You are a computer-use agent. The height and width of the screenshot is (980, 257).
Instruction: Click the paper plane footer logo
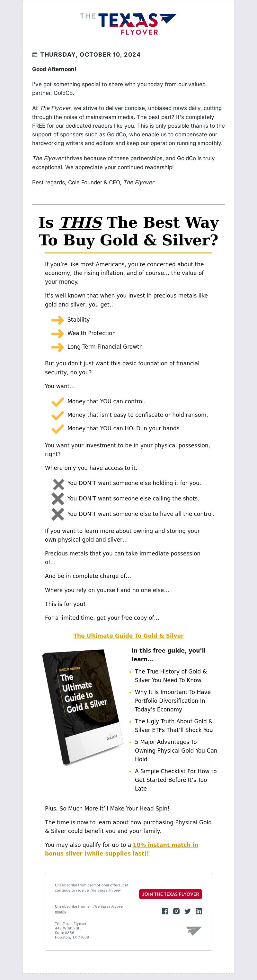(x=194, y=930)
